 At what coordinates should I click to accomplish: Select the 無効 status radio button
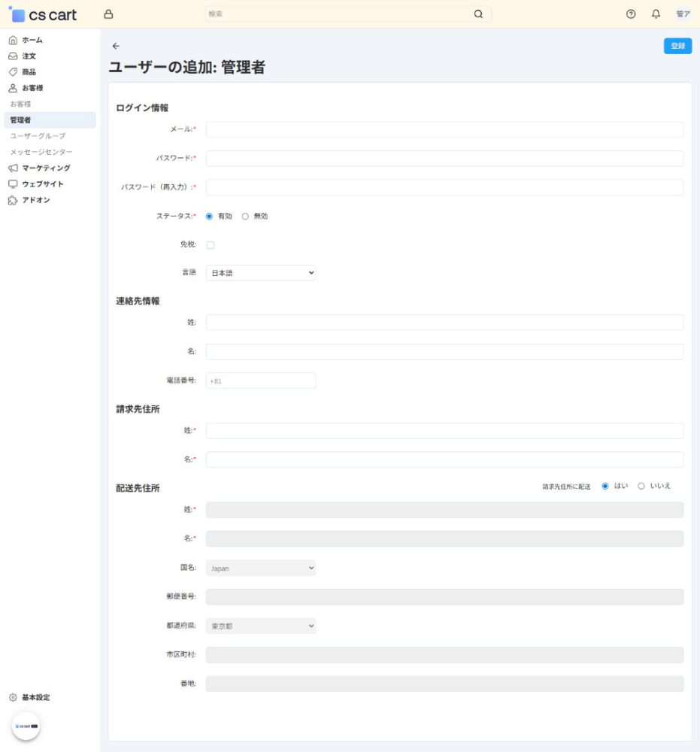(x=244, y=216)
